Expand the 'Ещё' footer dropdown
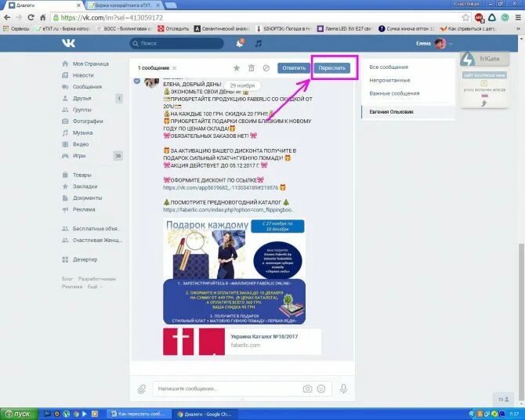The image size is (525, 420). click(x=95, y=287)
